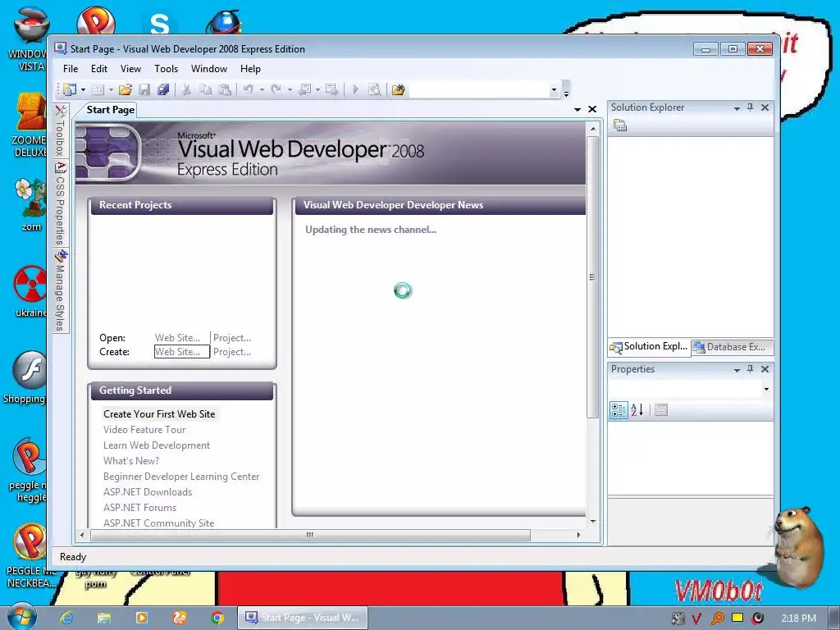Click inside the toolbar Find input box
Viewport: 840px width, 630px height.
tap(479, 90)
